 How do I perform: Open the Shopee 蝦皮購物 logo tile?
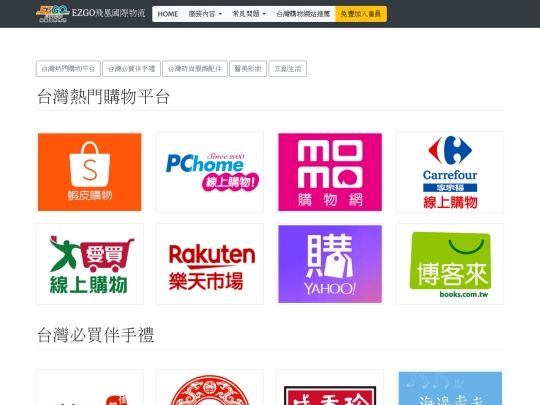(90, 172)
